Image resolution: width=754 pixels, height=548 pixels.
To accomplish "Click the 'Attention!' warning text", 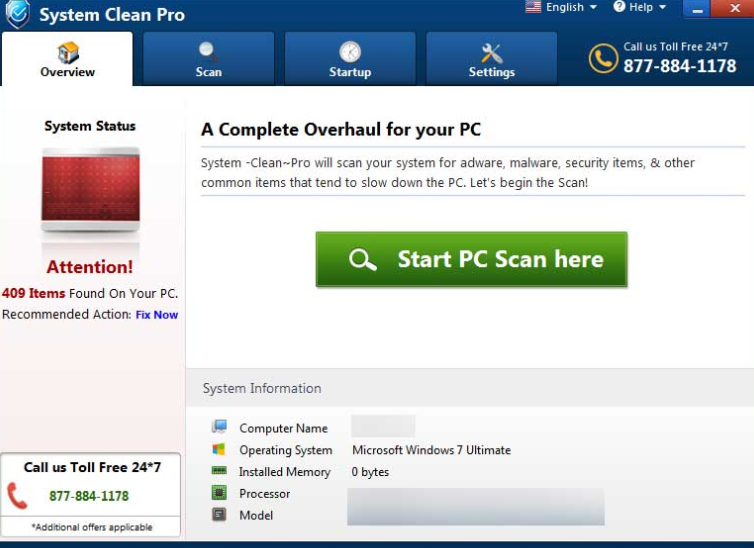I will click(89, 267).
